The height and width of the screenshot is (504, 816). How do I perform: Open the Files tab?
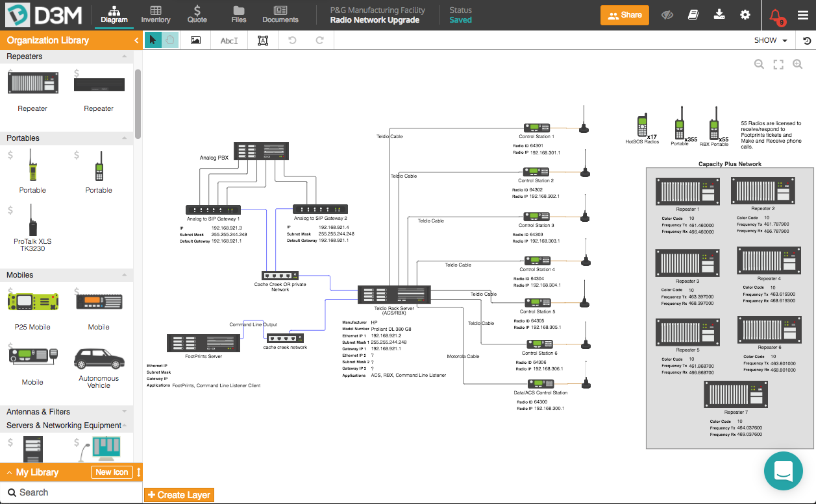239,15
